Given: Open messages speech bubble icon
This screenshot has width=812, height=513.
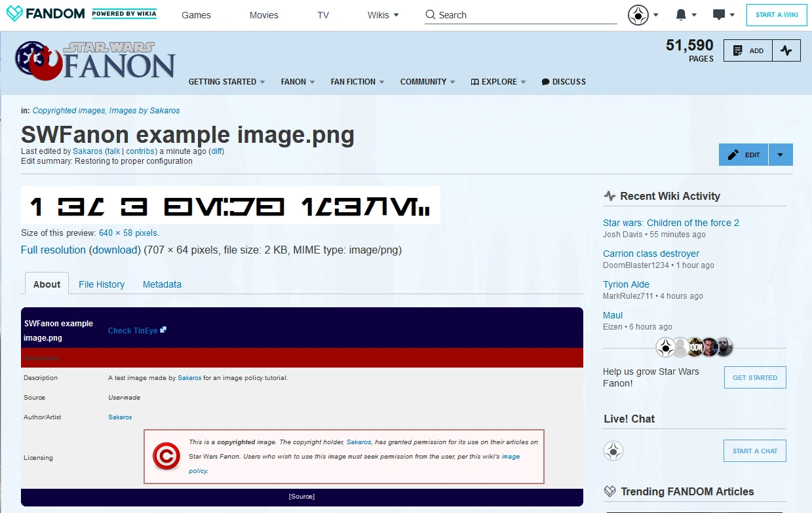Looking at the screenshot, I should (719, 14).
